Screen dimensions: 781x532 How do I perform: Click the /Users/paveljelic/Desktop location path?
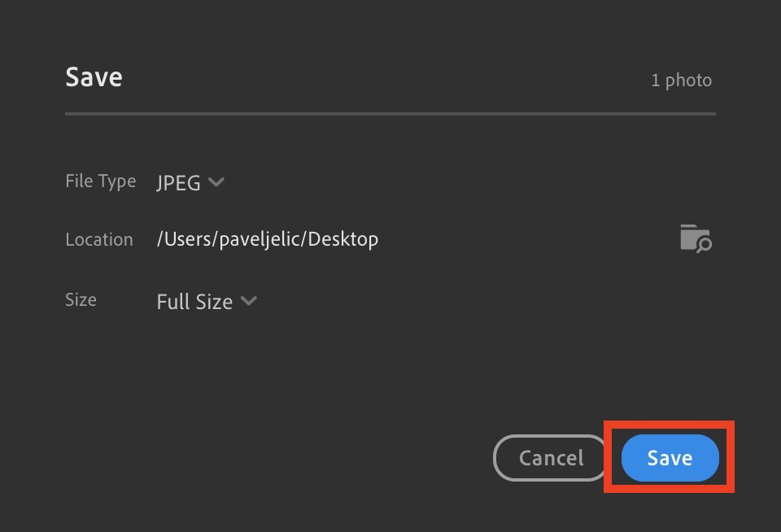[x=267, y=239]
